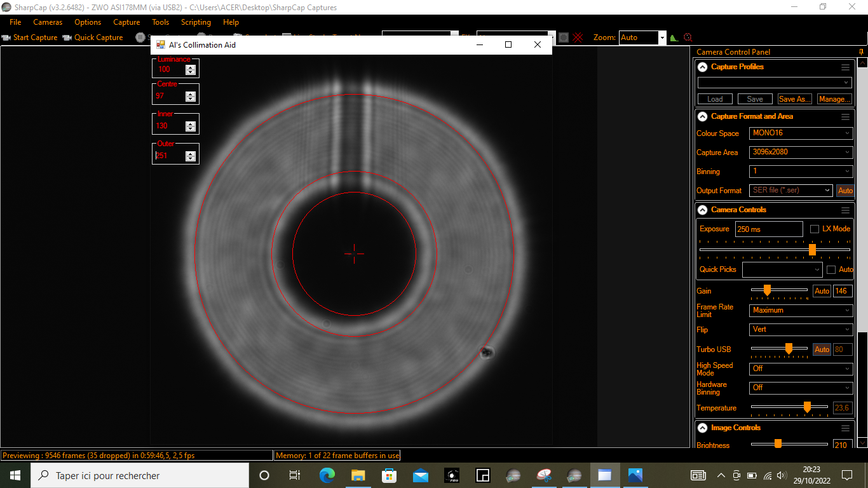Click the Load profile button

coord(715,99)
